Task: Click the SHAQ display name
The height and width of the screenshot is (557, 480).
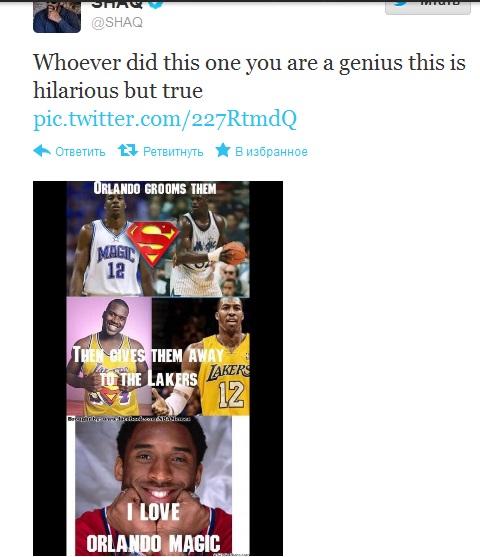Action: (117, 4)
